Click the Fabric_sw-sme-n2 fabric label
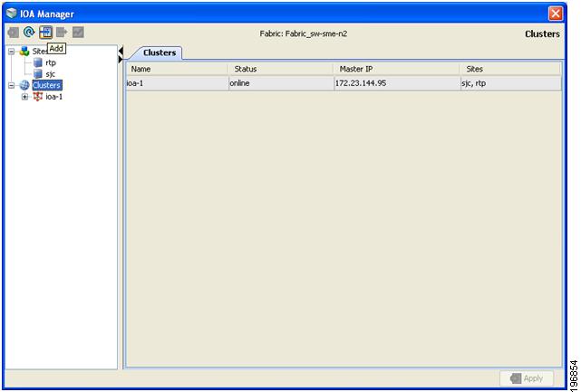The height and width of the screenshot is (392, 581). pos(304,33)
